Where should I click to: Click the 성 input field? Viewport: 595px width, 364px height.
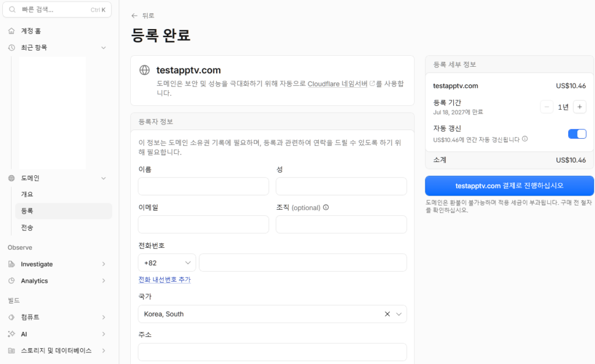click(341, 186)
